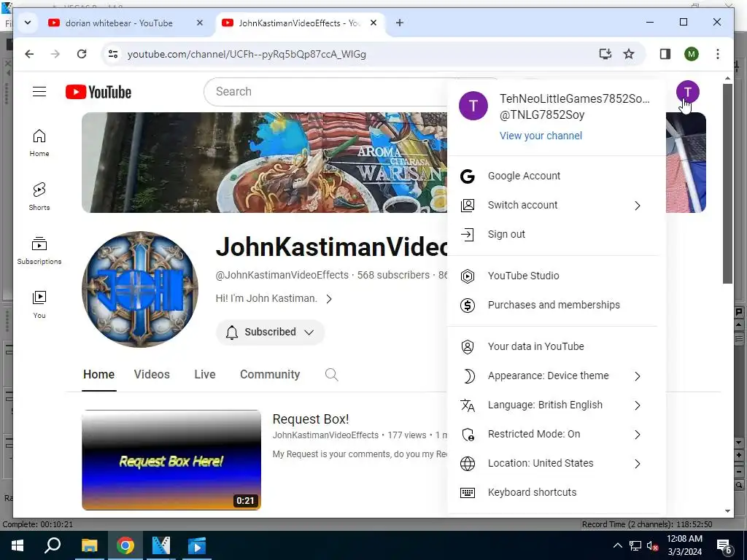
Task: Open a new browser tab
Action: (400, 23)
